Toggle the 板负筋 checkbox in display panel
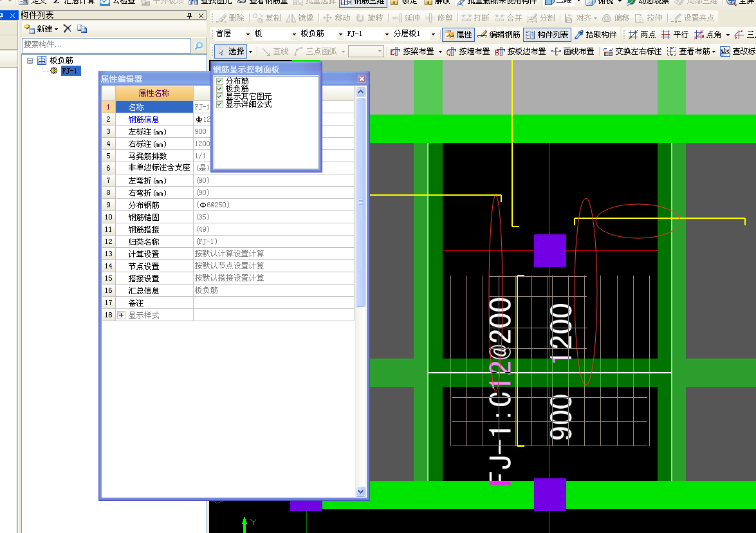 pyautogui.click(x=219, y=89)
